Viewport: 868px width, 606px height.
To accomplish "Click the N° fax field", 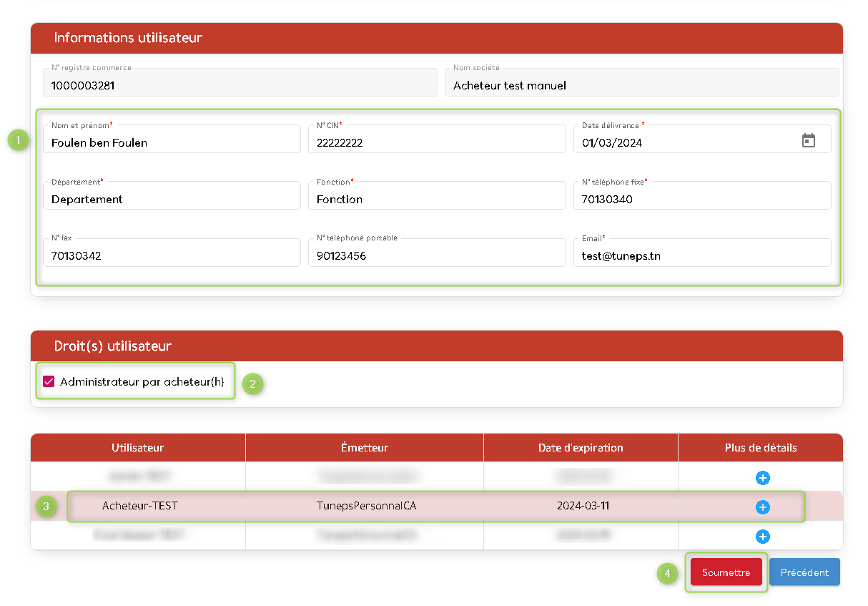I will (x=172, y=255).
